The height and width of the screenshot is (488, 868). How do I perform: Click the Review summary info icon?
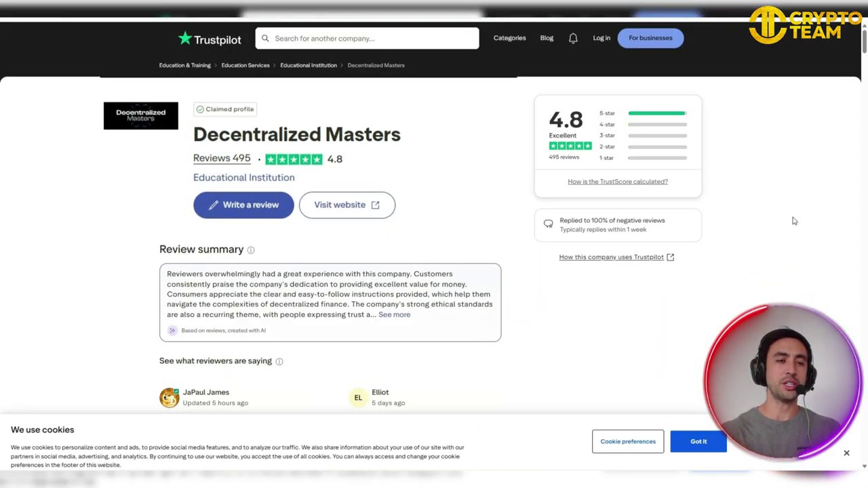click(250, 249)
